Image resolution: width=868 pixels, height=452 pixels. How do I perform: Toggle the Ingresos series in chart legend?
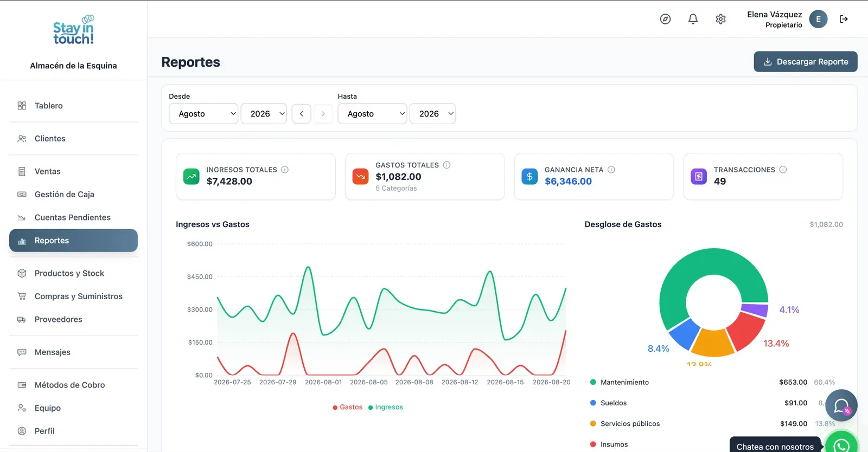coord(386,407)
